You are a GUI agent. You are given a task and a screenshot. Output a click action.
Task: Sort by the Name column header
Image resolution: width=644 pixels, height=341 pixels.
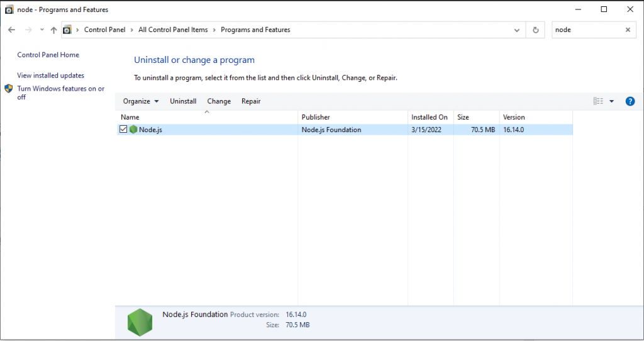[x=207, y=117]
